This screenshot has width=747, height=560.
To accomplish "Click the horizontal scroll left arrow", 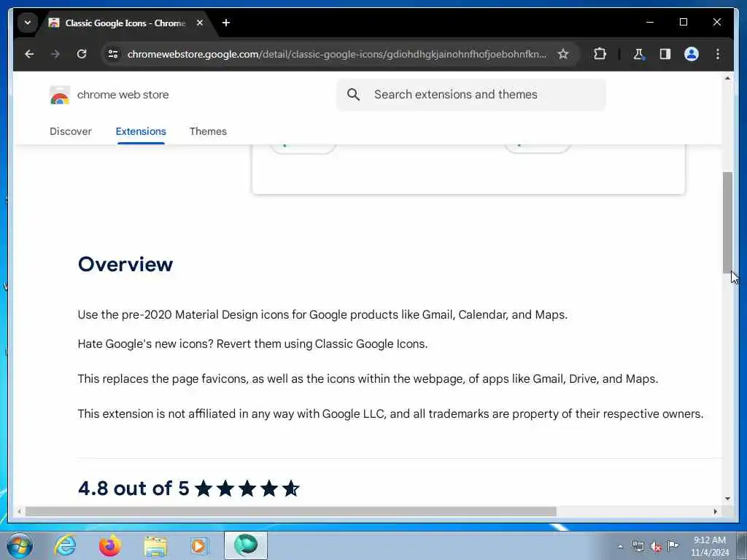I will (19, 511).
